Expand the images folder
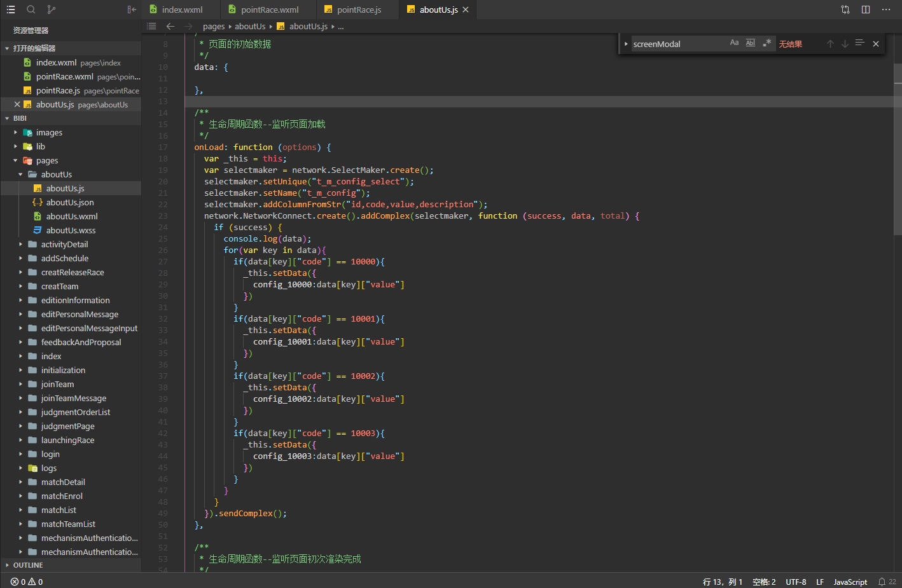This screenshot has width=902, height=588. (15, 132)
